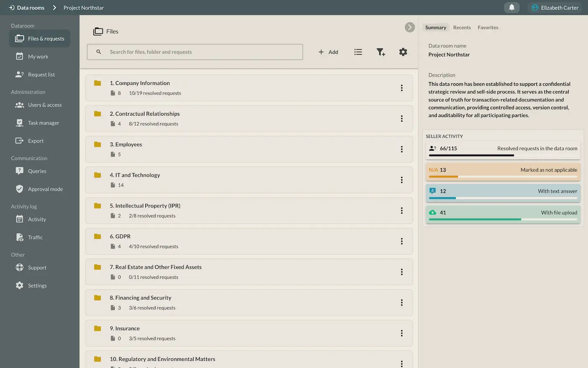Screen dimensions: 588x368
Task: Open folder 3. Employees
Action: point(249,149)
